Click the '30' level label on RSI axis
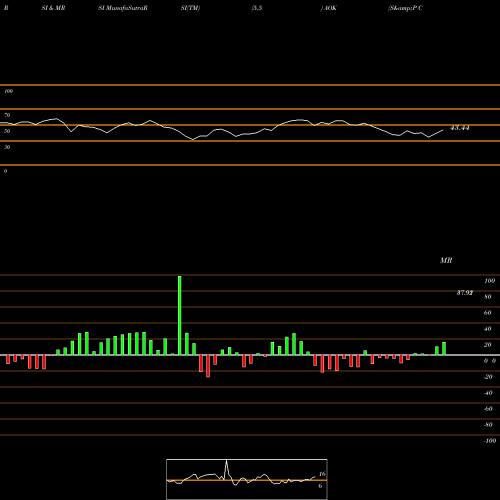The width and height of the screenshot is (500, 500). coord(7,147)
